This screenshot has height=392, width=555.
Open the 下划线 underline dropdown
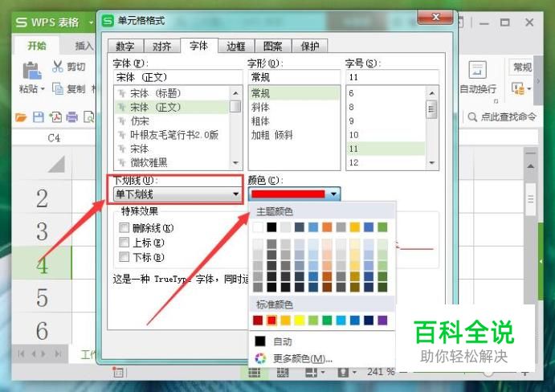pos(178,194)
